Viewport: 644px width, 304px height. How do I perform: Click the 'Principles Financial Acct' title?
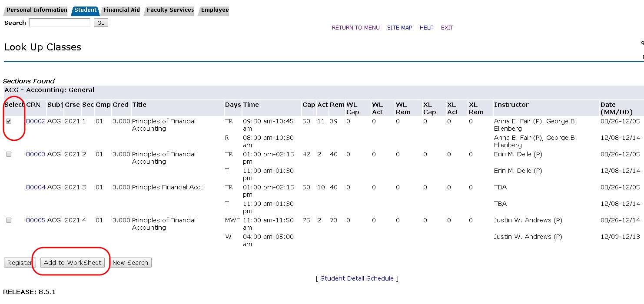click(167, 188)
